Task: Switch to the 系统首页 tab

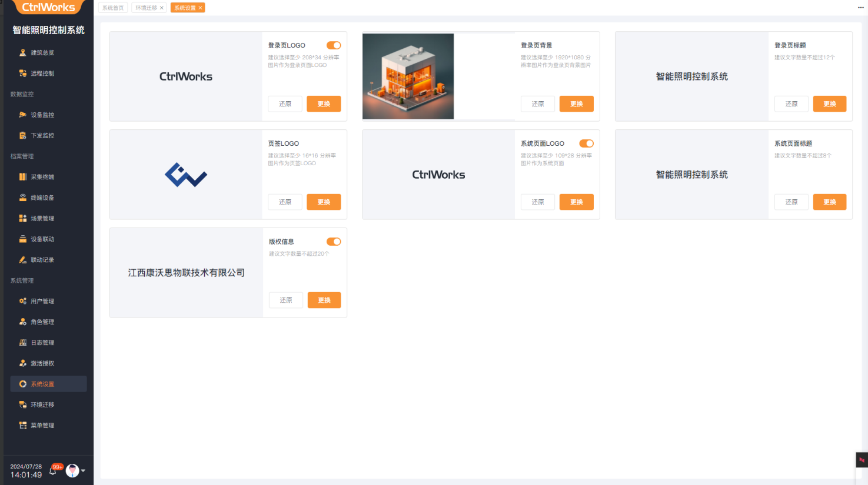Action: (x=113, y=8)
